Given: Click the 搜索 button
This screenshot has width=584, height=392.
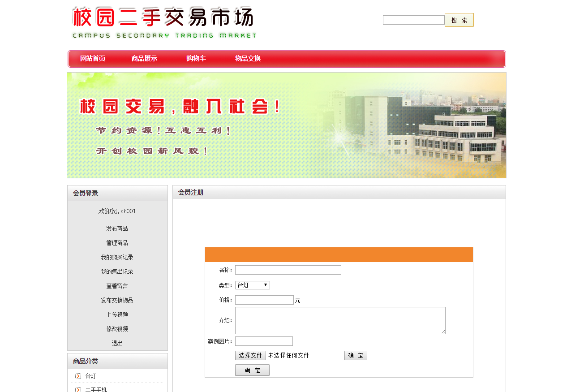Looking at the screenshot, I should point(459,20).
